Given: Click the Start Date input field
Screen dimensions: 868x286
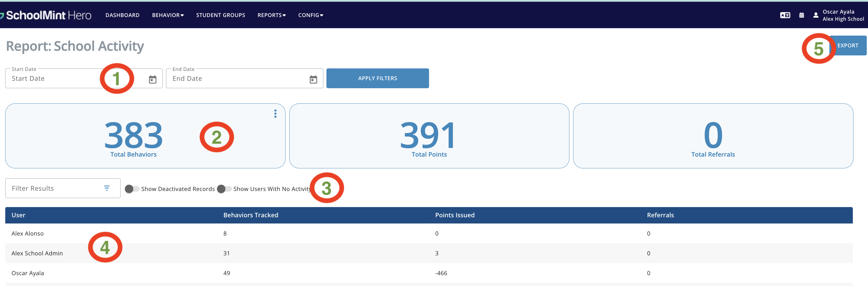Looking at the screenshot, I should point(83,79).
